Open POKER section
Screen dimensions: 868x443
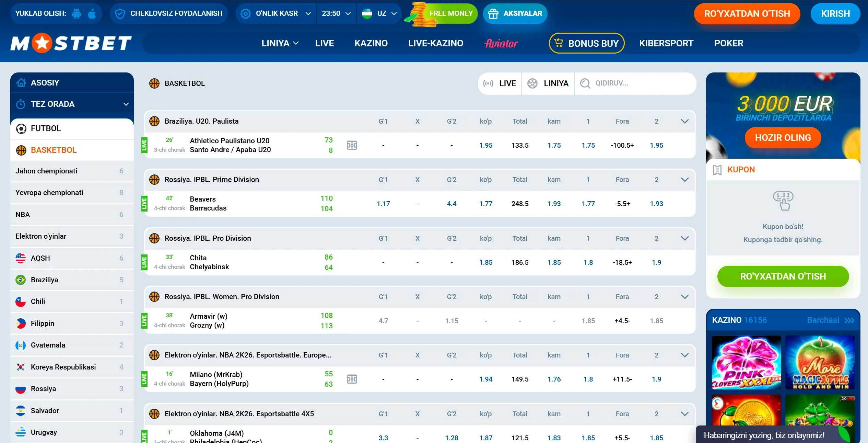click(x=729, y=43)
